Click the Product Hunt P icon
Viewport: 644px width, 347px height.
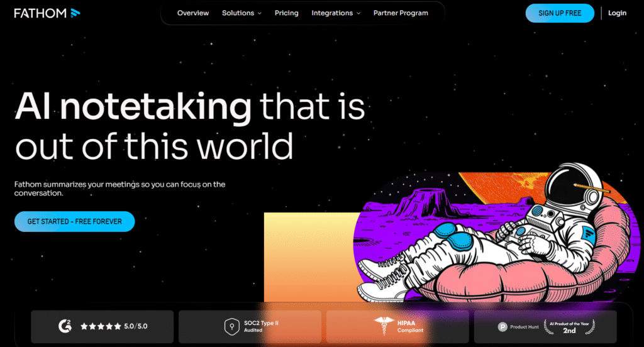point(502,327)
